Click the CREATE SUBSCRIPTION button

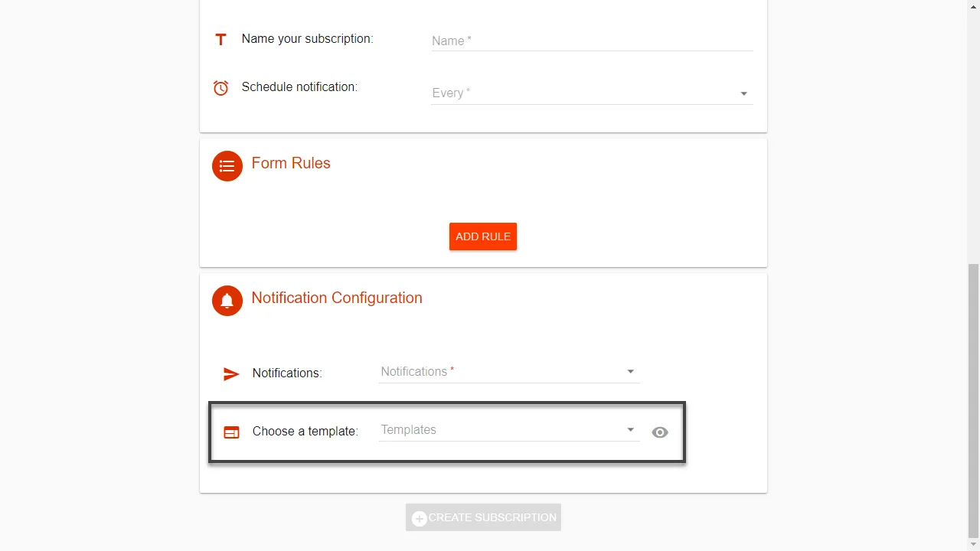483,517
